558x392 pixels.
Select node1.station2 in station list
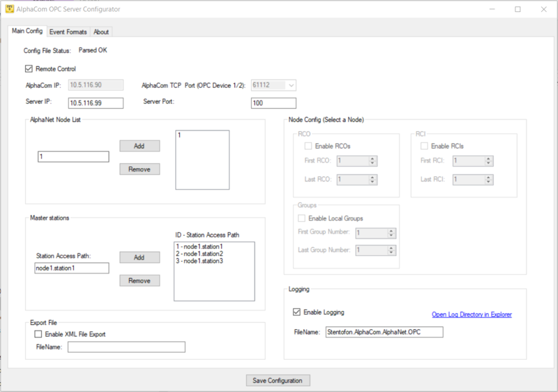[201, 253]
